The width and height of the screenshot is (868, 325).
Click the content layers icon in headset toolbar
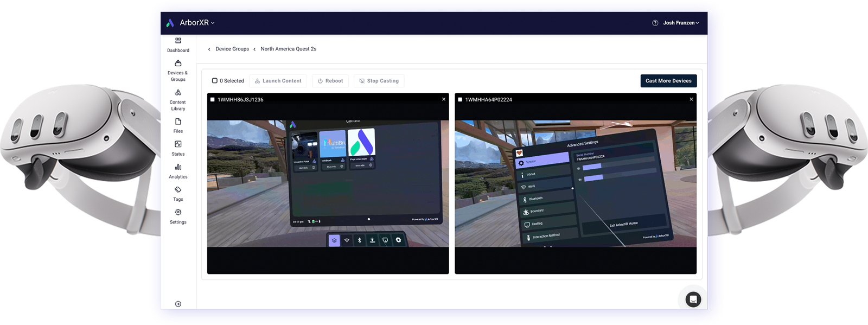(334, 240)
